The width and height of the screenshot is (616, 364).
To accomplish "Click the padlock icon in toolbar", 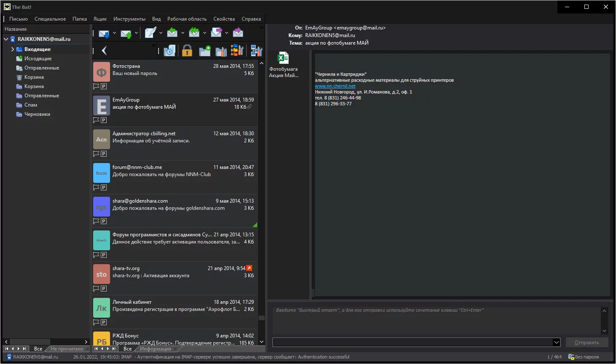I will click(x=187, y=51).
